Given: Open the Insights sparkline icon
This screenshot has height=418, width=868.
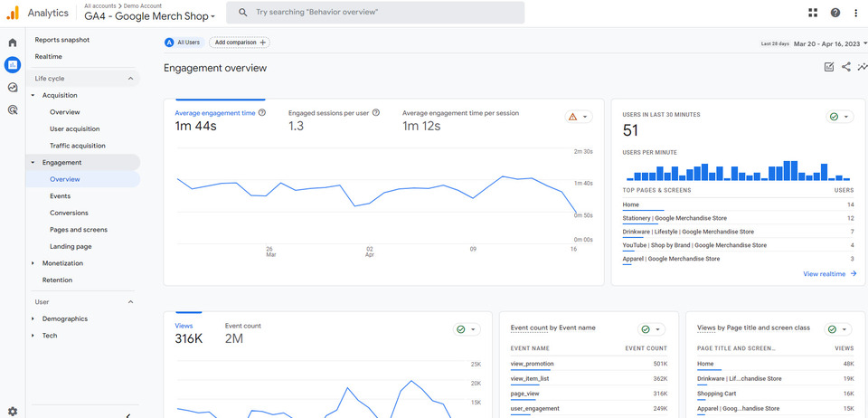Looking at the screenshot, I should 862,67.
